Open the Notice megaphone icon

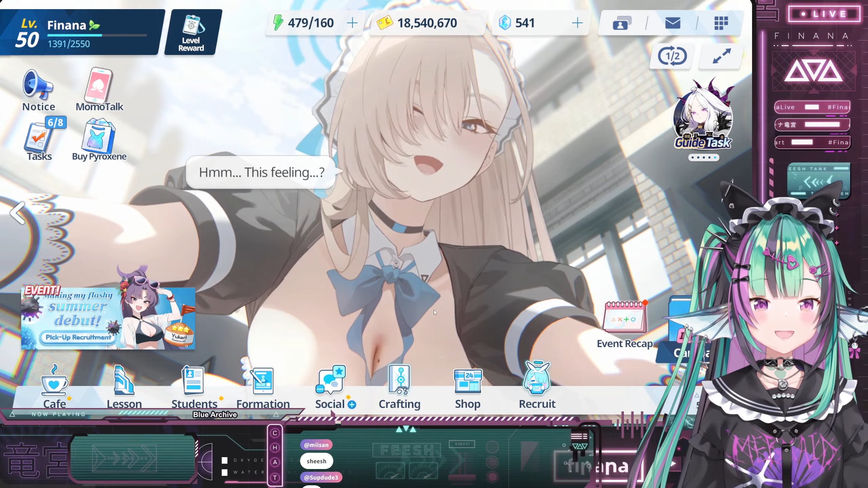(38, 90)
